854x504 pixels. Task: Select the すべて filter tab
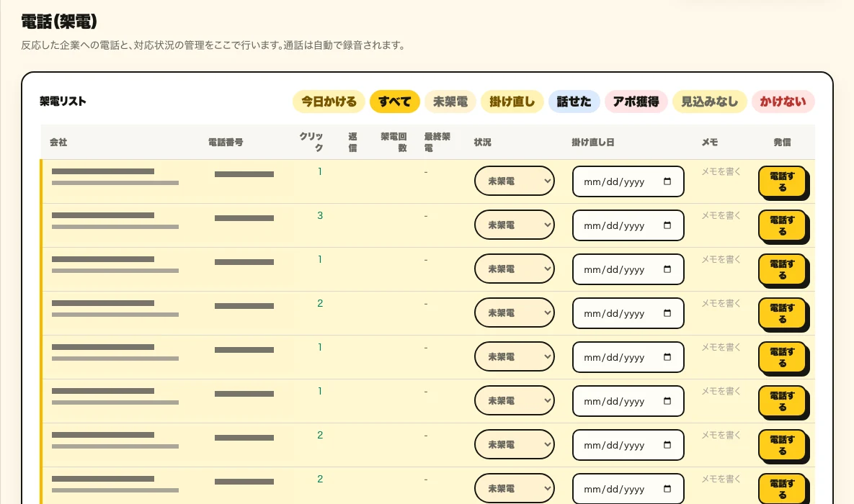395,102
